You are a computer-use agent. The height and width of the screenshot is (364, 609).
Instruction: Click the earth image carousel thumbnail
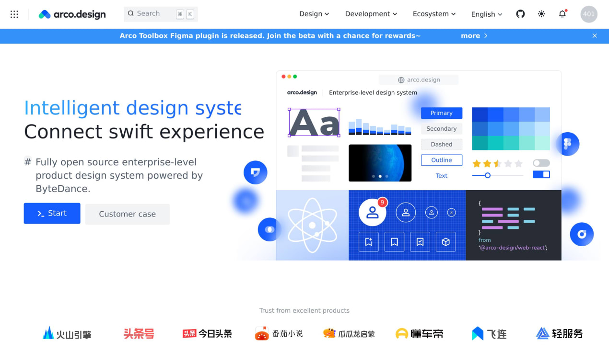(x=380, y=163)
